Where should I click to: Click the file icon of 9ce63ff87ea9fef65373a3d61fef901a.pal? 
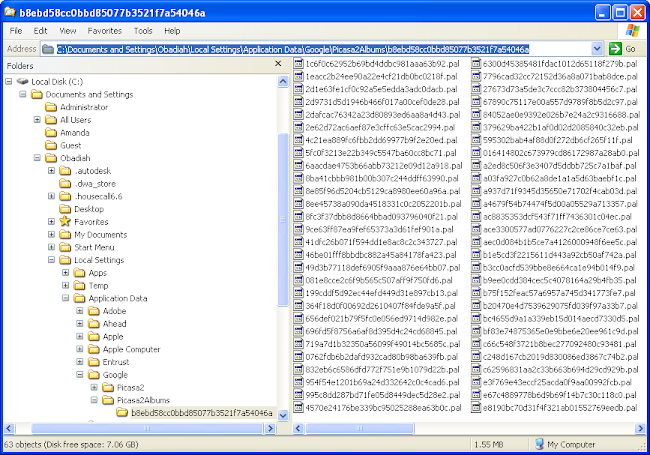click(x=298, y=229)
